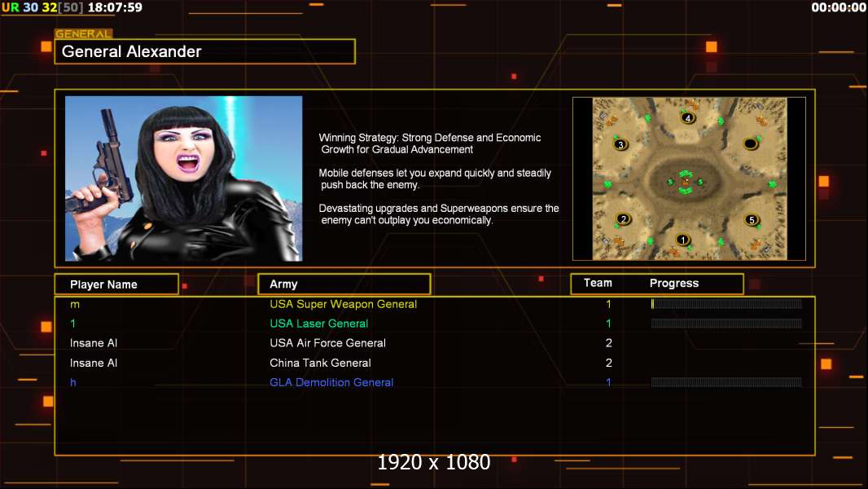Viewport: 868px width, 489px height.
Task: Click the Devastating upgrades and Superweapons paragraph
Action: coord(439,214)
